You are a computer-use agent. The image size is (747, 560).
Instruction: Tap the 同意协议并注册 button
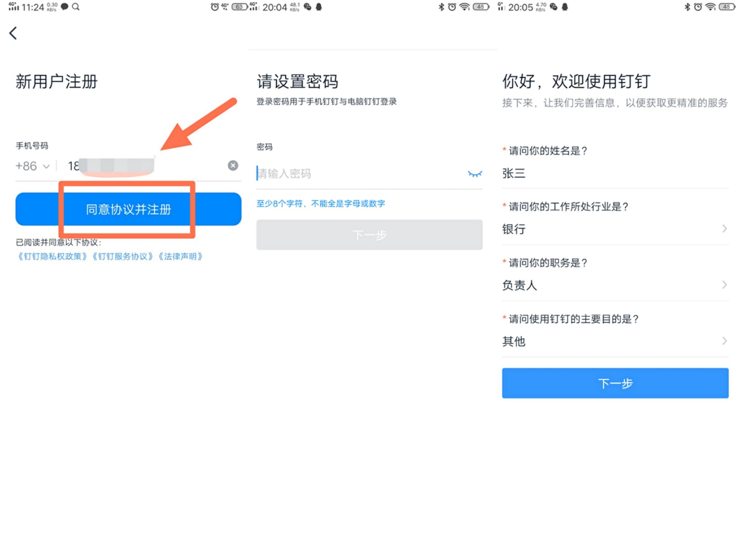[x=128, y=209]
